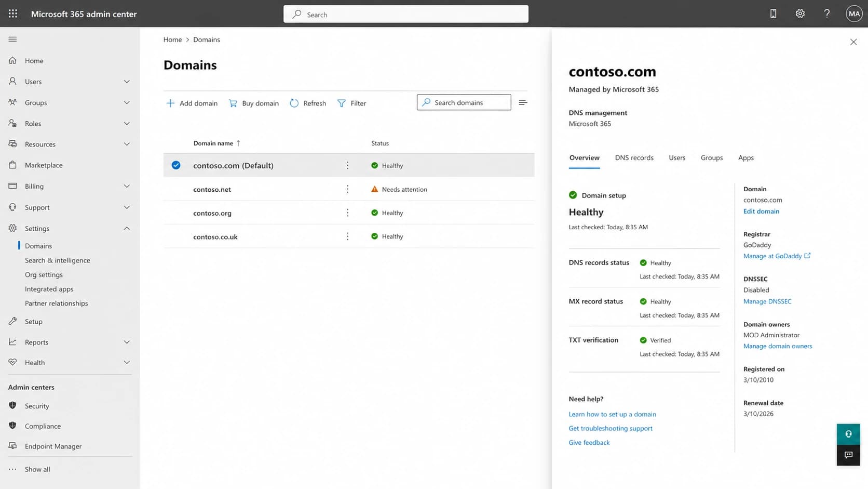Screen dimensions: 868x489
Task: Collapse the navigation hamburger menu
Action: tap(13, 39)
